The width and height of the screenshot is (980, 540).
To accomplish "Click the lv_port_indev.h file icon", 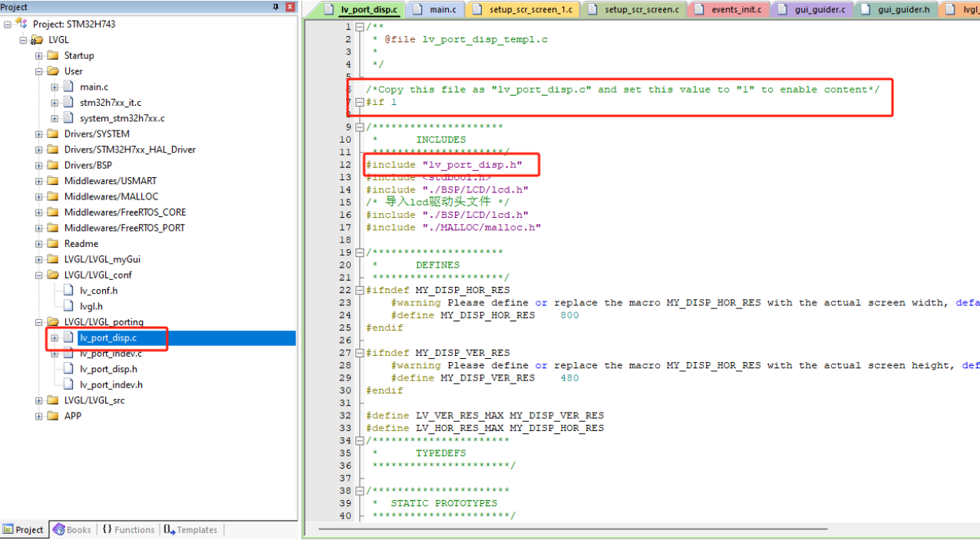I will tap(68, 384).
